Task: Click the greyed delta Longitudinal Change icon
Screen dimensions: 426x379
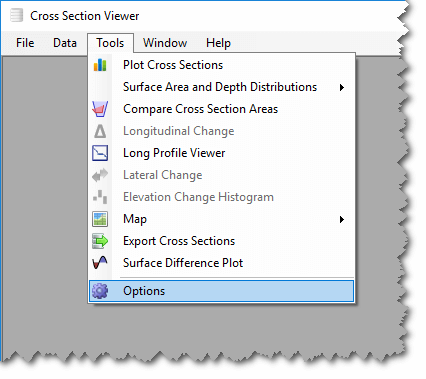Action: point(100,131)
